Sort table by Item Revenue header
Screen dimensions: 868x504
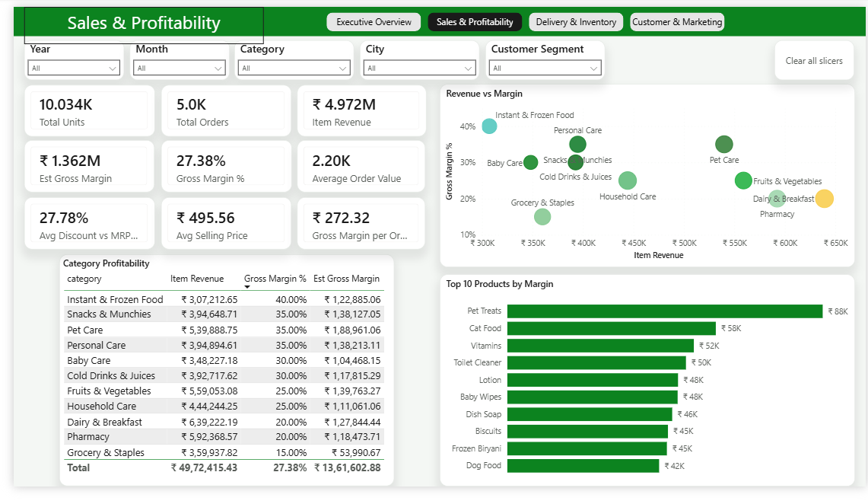(197, 279)
